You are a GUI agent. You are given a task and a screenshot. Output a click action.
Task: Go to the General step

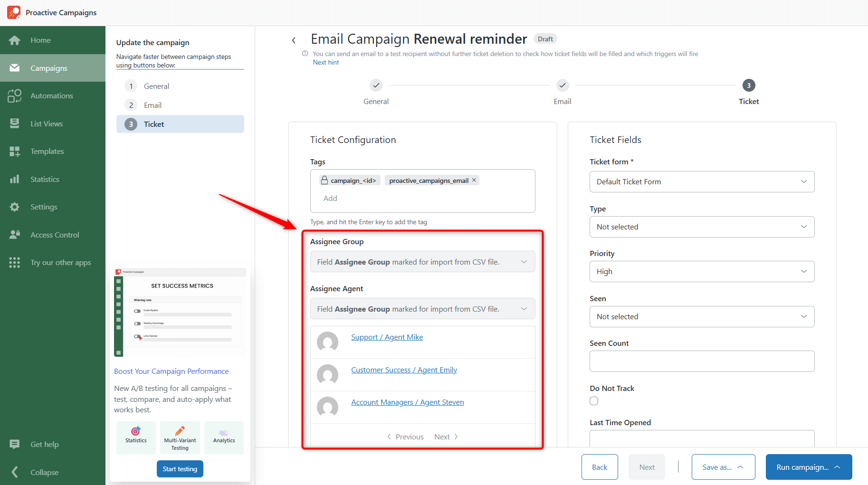coord(156,86)
